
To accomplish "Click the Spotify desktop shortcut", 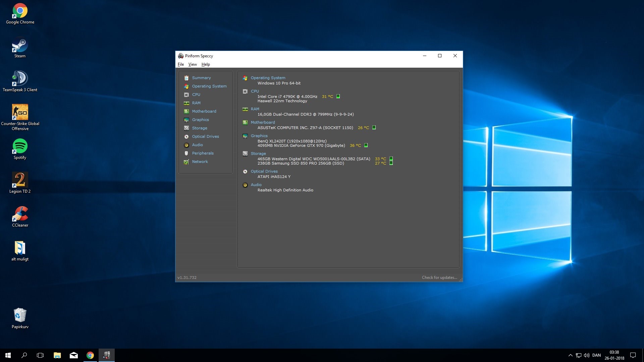I will (x=20, y=149).
